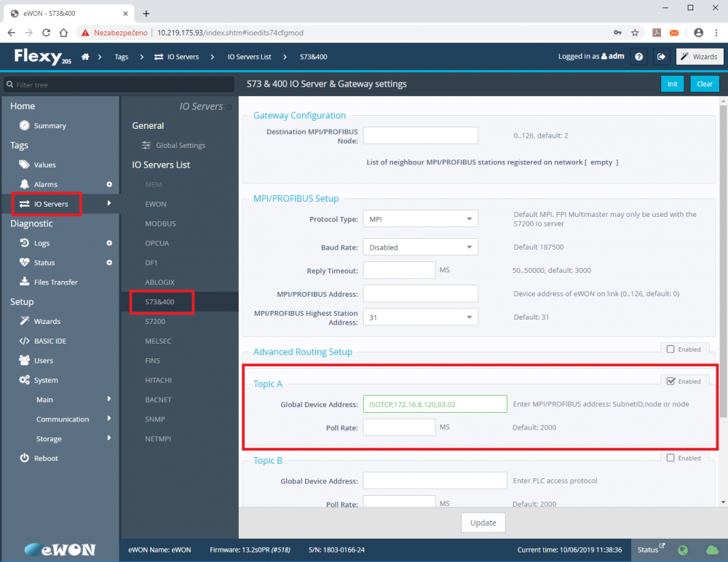The width and height of the screenshot is (728, 562).
Task: Expand the Storage submenu arrow
Action: pyautogui.click(x=109, y=438)
